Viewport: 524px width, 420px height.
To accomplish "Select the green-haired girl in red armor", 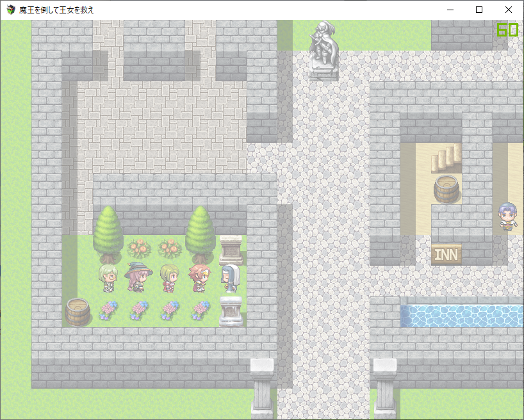I will pyautogui.click(x=169, y=278).
